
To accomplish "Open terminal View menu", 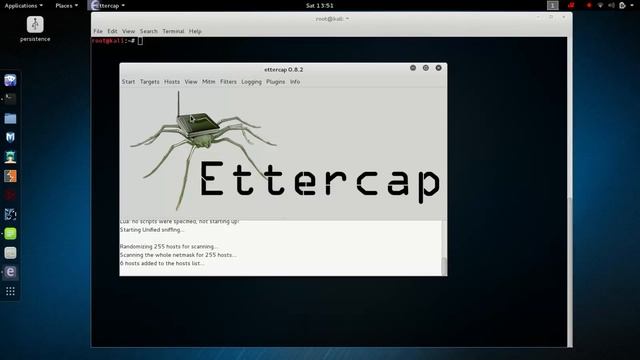I will pos(128,31).
